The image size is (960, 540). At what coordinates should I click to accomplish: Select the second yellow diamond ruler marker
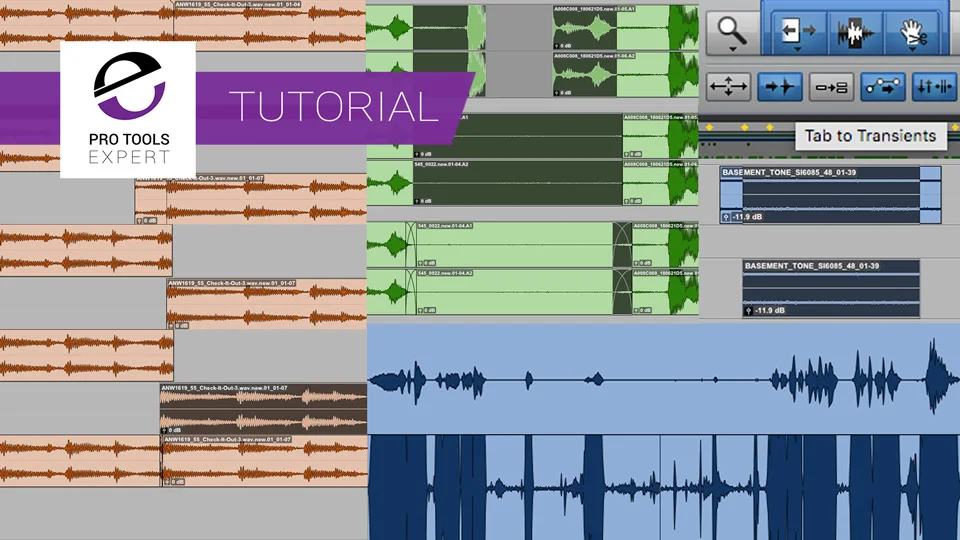click(x=745, y=127)
